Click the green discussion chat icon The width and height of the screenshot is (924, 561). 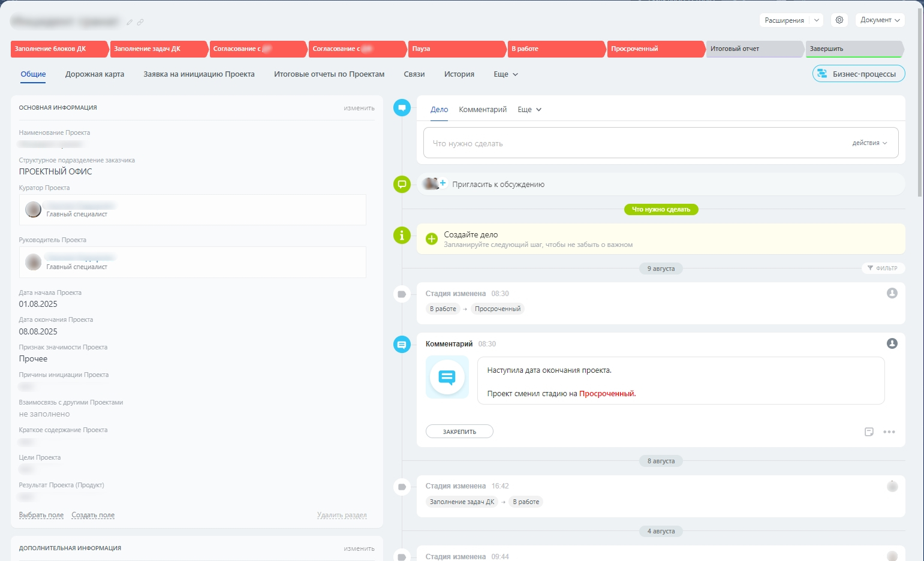click(402, 184)
